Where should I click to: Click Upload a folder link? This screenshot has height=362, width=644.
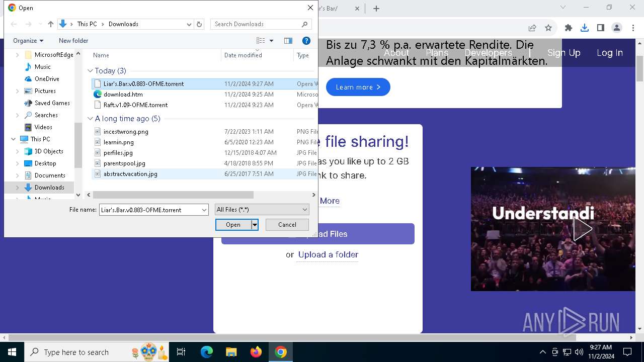(x=328, y=254)
